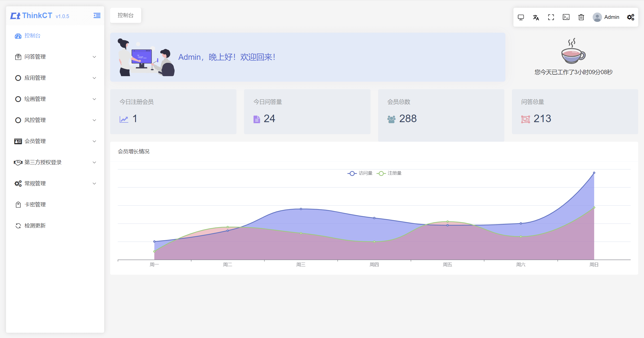Click the welcome illustration in the banner

146,57
